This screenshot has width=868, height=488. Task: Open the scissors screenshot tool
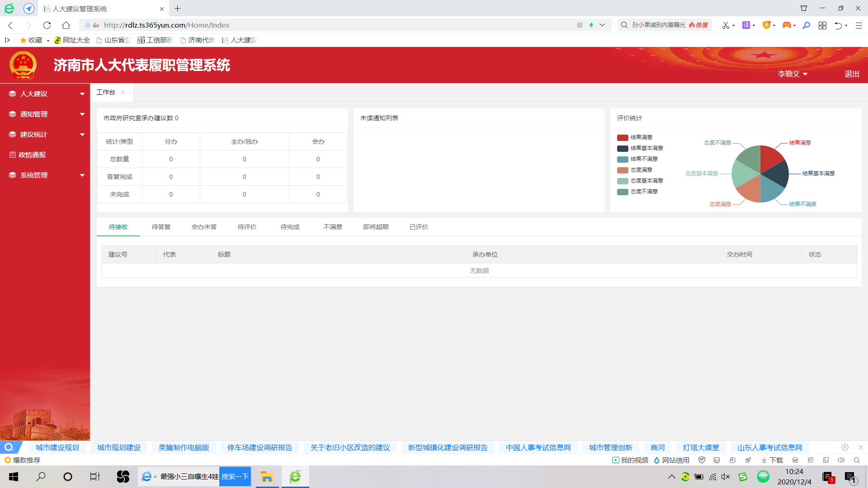tap(725, 25)
